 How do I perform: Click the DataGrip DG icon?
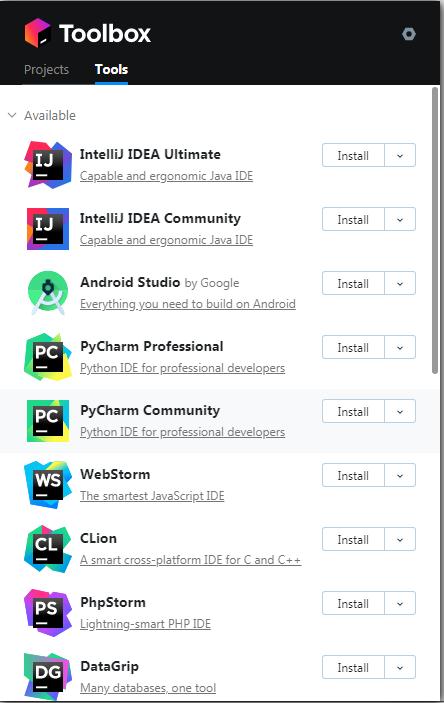click(48, 677)
